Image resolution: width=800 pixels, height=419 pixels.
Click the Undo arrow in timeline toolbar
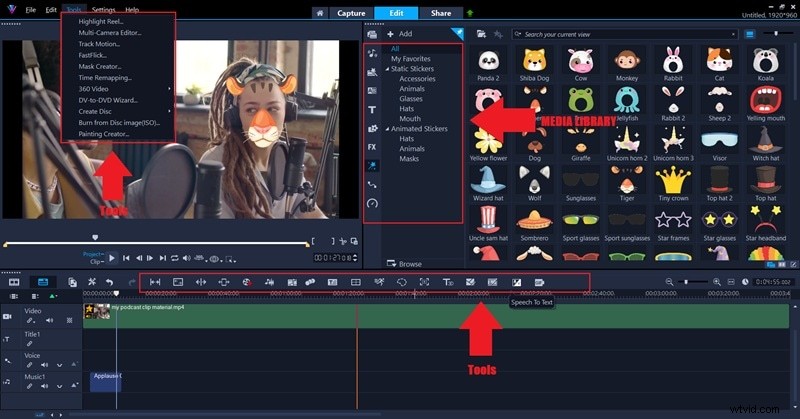point(109,282)
